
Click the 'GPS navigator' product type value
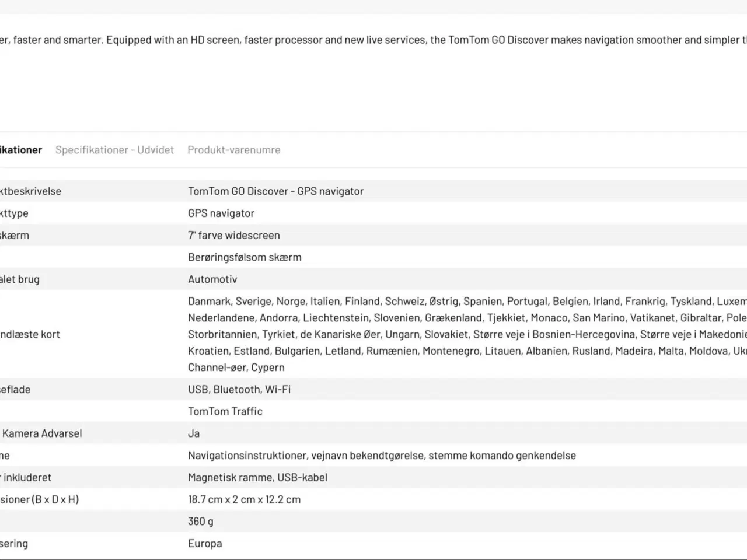click(x=221, y=213)
